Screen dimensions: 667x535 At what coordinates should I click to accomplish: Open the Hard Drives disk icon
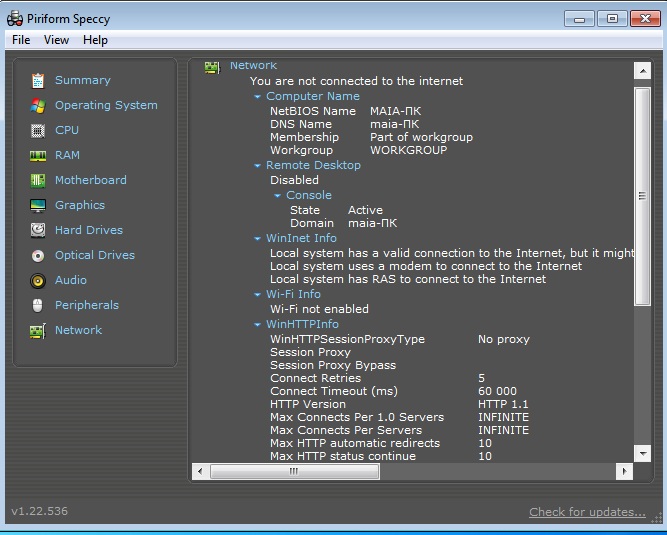38,230
